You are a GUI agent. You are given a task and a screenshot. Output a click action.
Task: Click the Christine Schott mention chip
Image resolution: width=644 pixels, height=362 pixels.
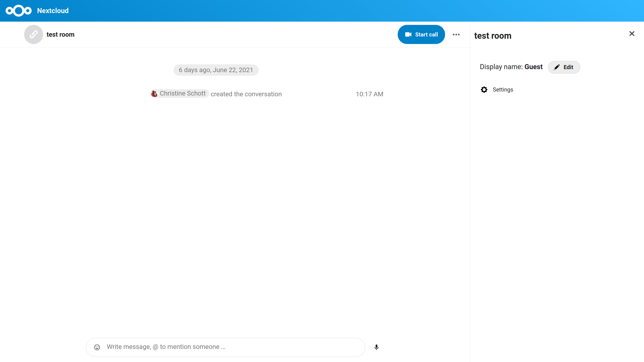(183, 94)
